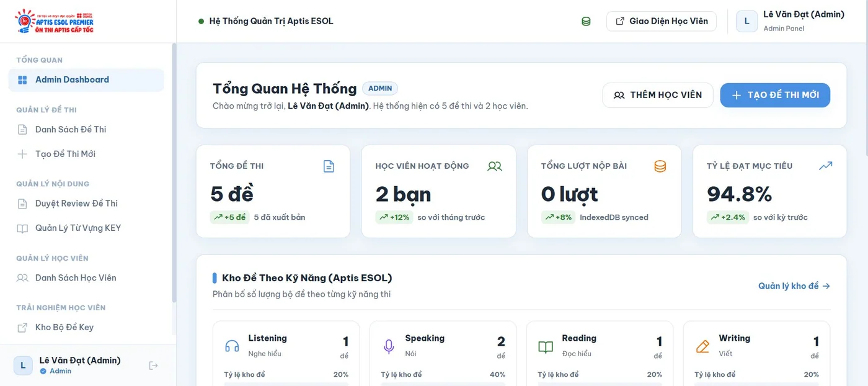Open Lê Văn Đạt Admin Panel profile
The image size is (868, 386).
[790, 21]
